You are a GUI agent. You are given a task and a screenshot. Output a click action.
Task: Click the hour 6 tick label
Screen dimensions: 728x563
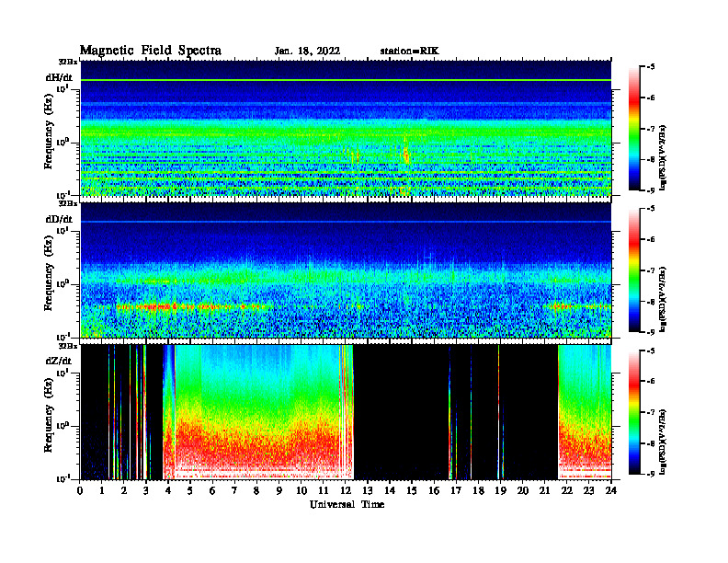(212, 491)
